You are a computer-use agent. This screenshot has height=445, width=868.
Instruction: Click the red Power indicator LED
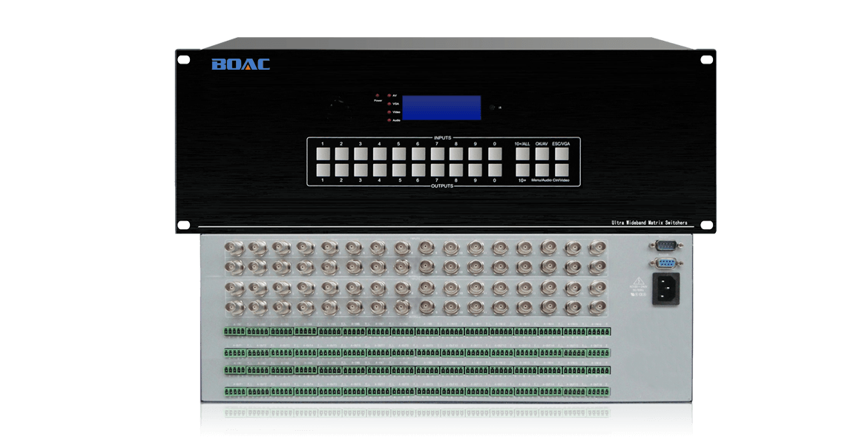click(x=378, y=96)
